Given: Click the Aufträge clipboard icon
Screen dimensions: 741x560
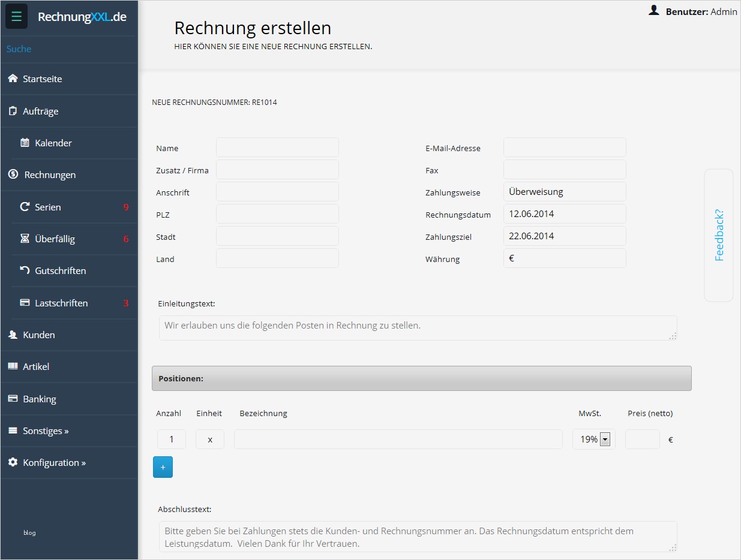Looking at the screenshot, I should tap(13, 111).
